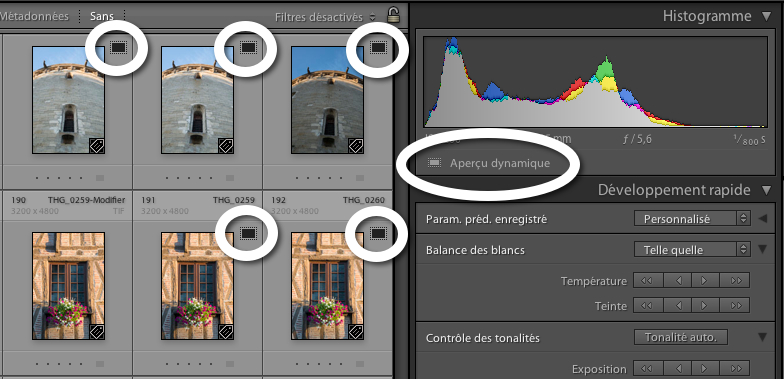Collapse the Histogramme panel
This screenshot has height=379, width=784.
pyautogui.click(x=766, y=16)
